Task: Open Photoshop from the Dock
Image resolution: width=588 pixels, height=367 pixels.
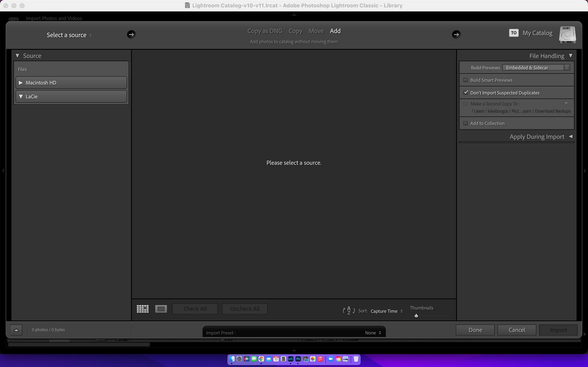Action: [298, 359]
